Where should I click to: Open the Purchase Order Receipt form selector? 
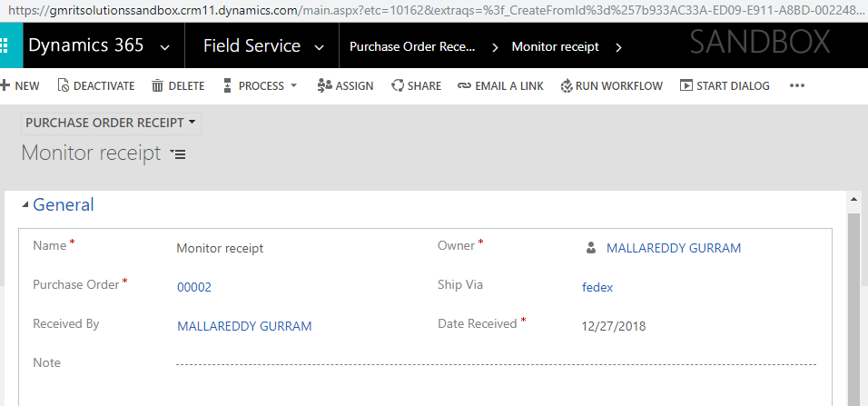click(111, 123)
